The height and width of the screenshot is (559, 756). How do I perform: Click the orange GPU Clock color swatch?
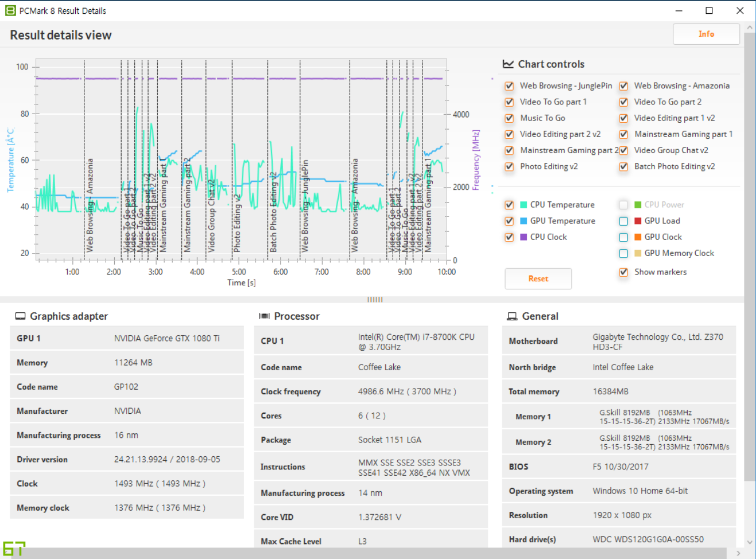point(638,237)
